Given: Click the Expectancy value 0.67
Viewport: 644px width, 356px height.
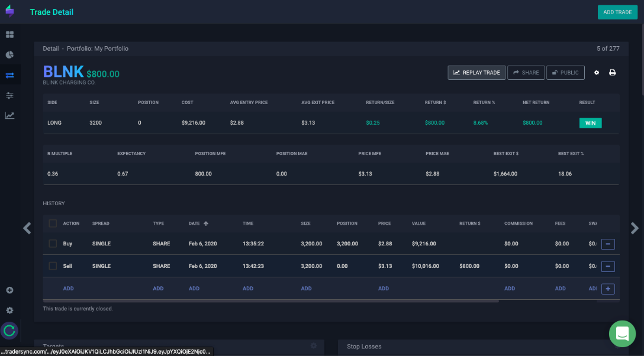Looking at the screenshot, I should pyautogui.click(x=123, y=173).
